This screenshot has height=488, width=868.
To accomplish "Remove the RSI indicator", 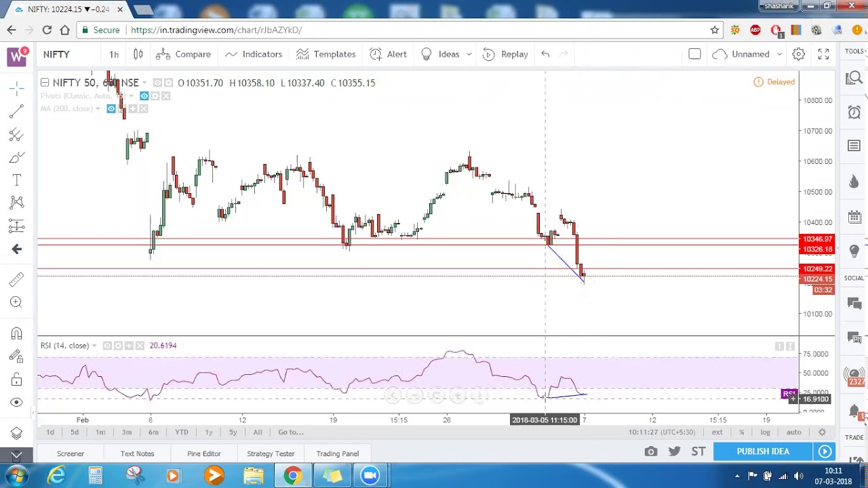I will 140,346.
